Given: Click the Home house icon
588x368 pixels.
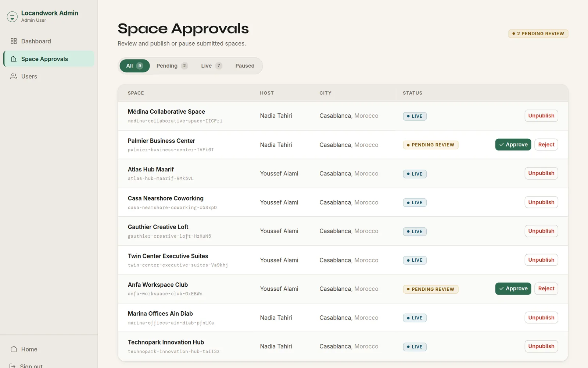Looking at the screenshot, I should 14,349.
